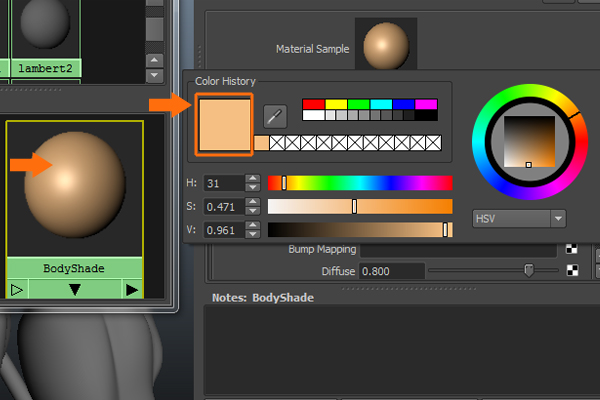Select the red palette swatch
600x400 pixels.
point(312,103)
